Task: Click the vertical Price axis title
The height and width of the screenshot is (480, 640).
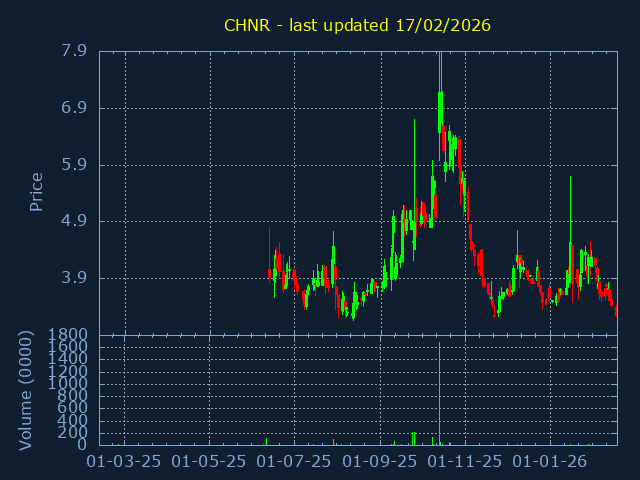Action: 36,192
